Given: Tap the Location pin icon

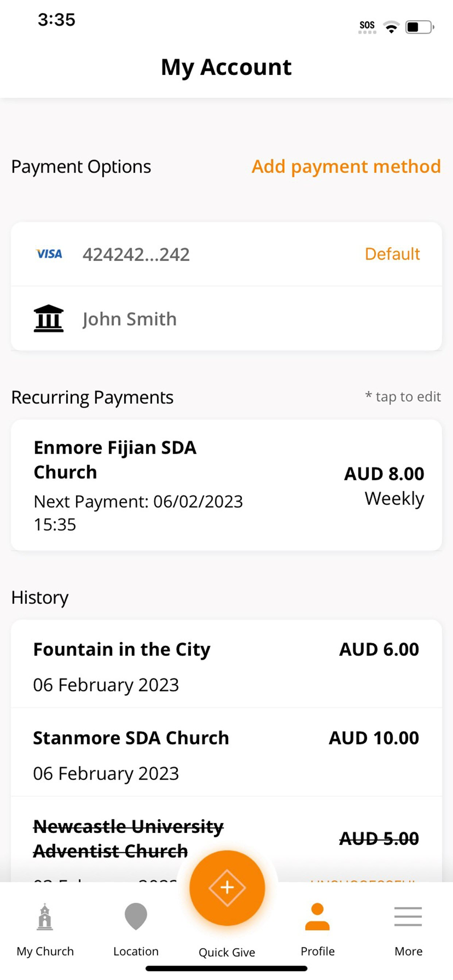Looking at the screenshot, I should click(x=136, y=916).
